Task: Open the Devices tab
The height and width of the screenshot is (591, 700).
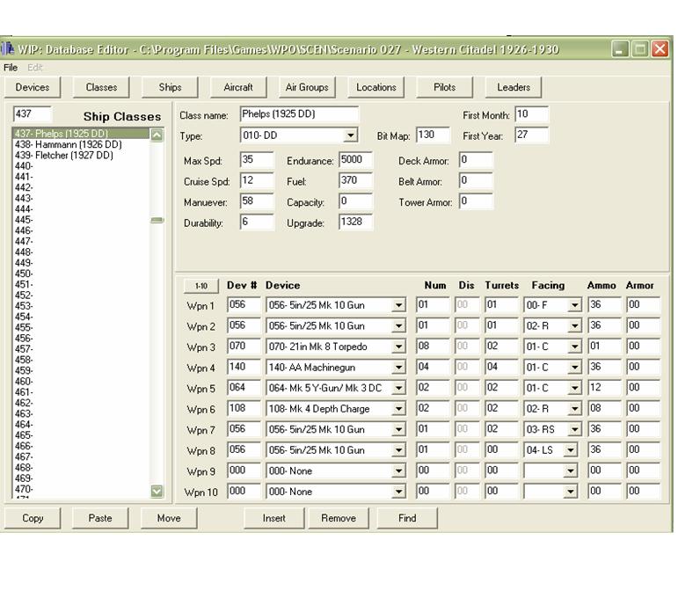Action: click(33, 87)
